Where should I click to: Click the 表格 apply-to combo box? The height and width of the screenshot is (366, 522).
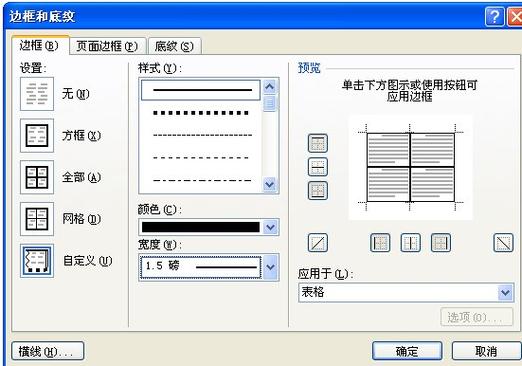coord(406,293)
